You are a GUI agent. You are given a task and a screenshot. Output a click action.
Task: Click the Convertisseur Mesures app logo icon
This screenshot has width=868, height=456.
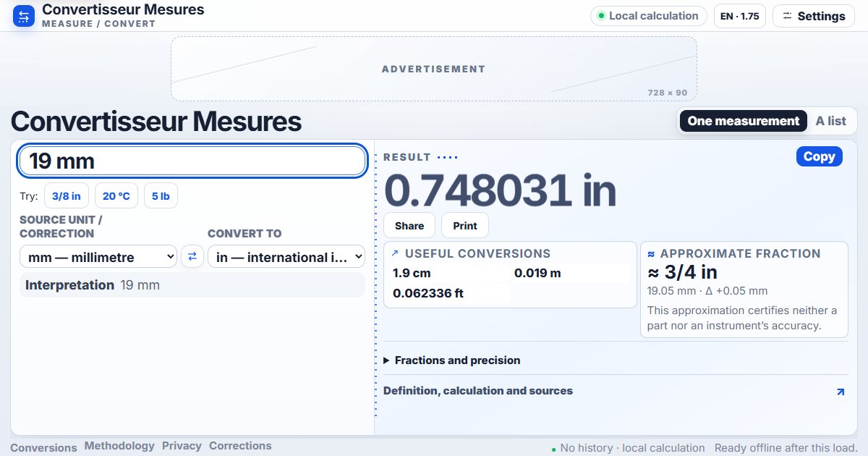tap(24, 16)
